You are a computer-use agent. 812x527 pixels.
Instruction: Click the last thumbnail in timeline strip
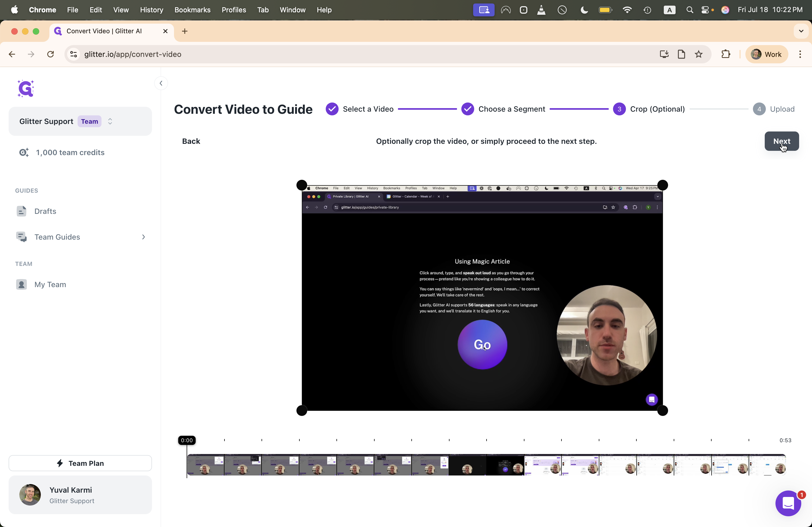(x=767, y=465)
